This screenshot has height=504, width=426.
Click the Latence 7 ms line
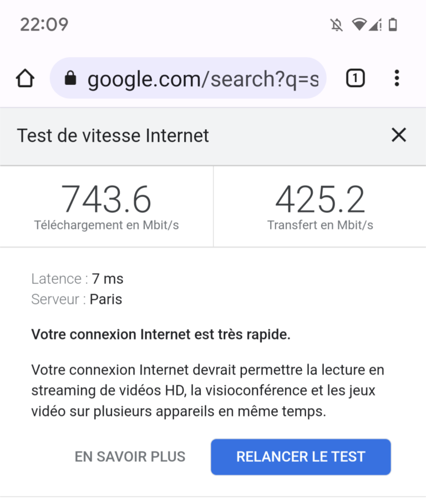click(78, 278)
